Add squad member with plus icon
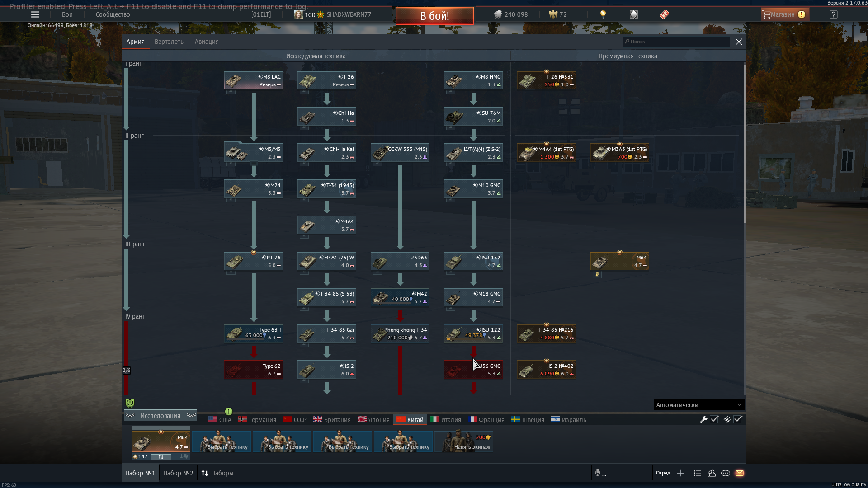The width and height of the screenshot is (868, 488). coord(680,473)
